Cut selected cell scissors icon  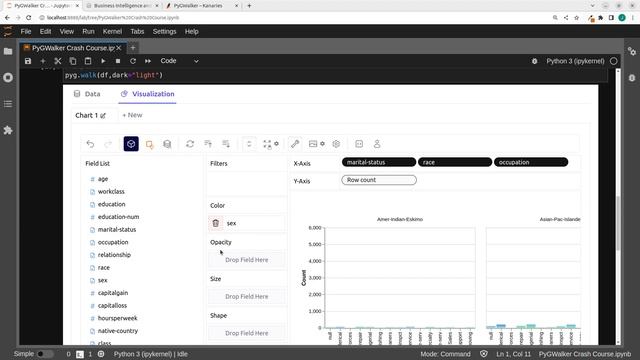[x=58, y=61]
